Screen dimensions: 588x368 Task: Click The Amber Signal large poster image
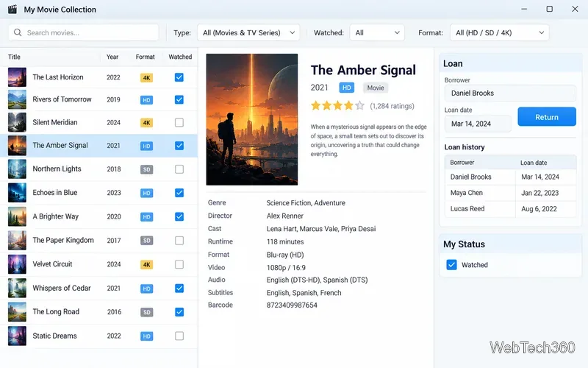click(x=252, y=119)
